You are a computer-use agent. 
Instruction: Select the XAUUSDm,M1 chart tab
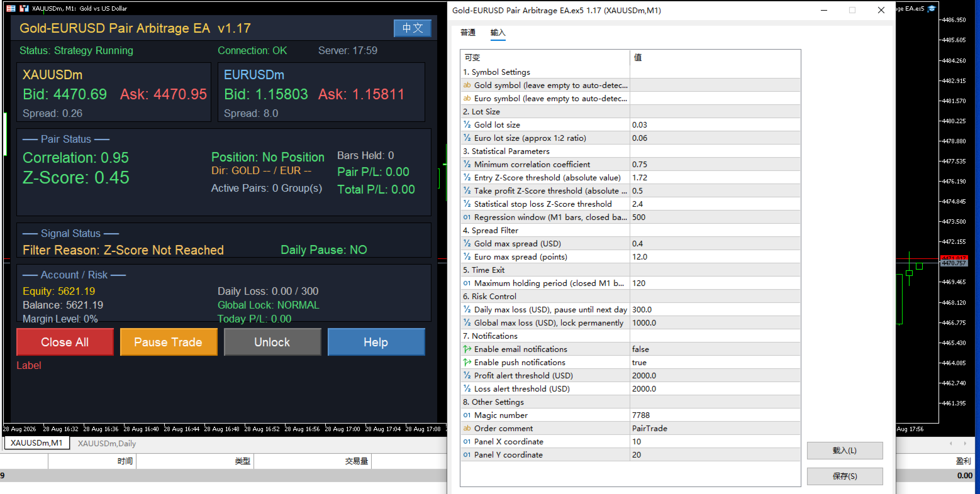36,443
